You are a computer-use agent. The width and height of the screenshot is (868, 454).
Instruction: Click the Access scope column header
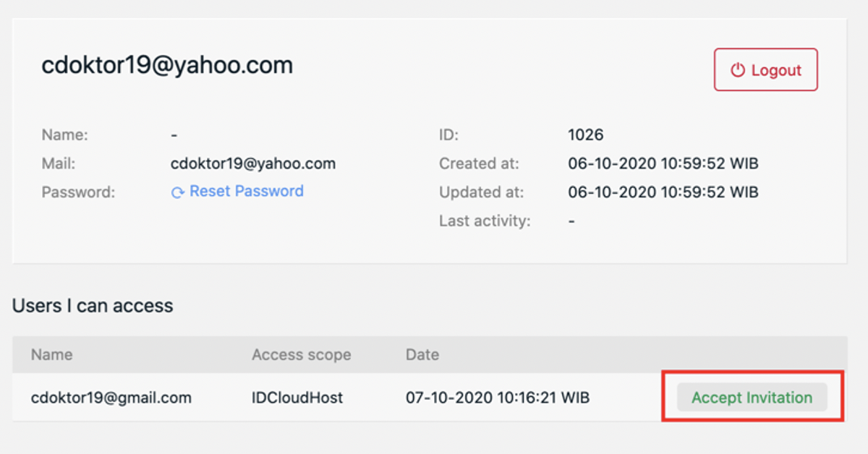click(301, 355)
